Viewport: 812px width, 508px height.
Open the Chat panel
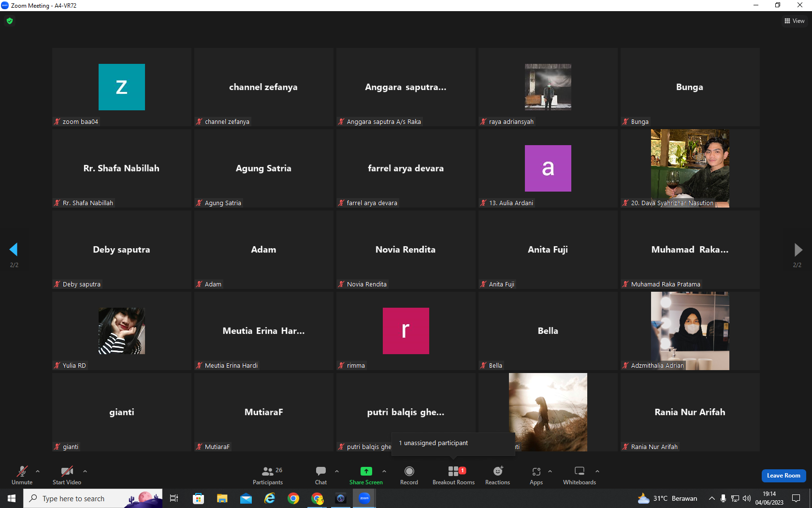point(321,476)
